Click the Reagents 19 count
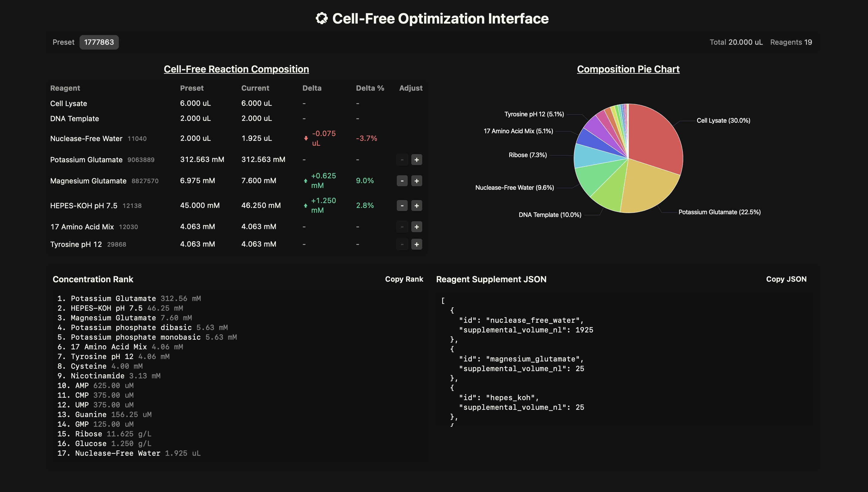This screenshot has height=492, width=868. point(791,42)
